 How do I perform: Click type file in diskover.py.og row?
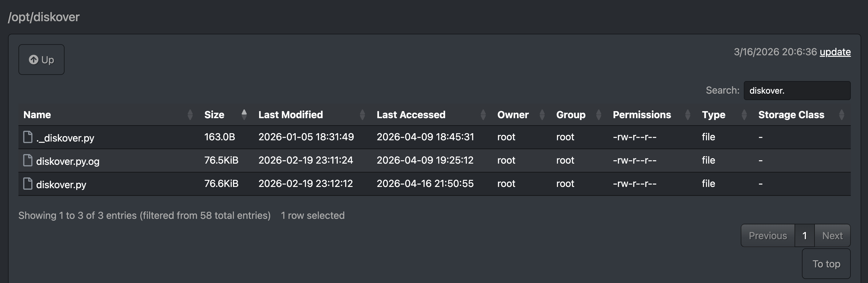pos(708,160)
